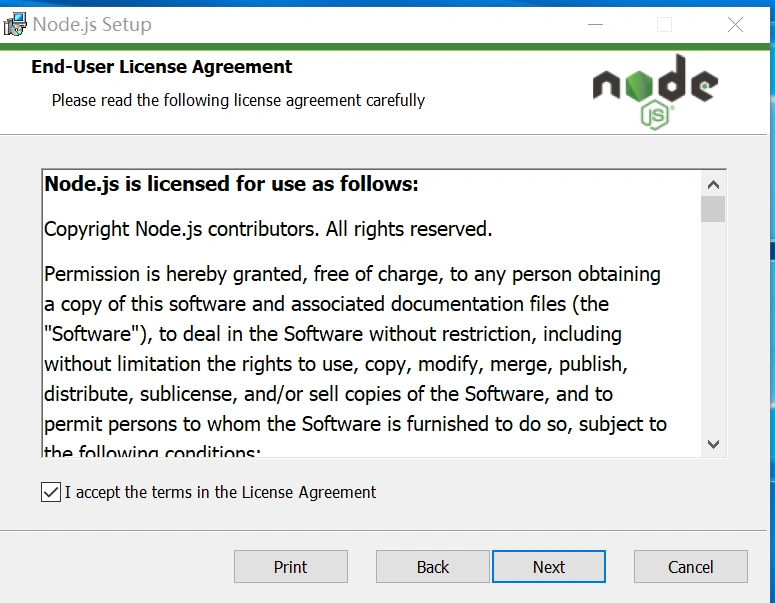Minimize the Node.js Setup window

click(596, 24)
